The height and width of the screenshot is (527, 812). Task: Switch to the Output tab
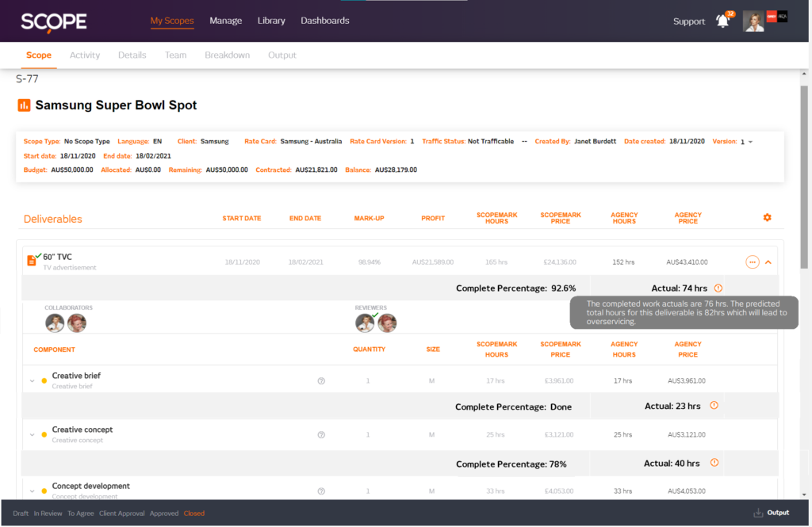[x=282, y=55]
